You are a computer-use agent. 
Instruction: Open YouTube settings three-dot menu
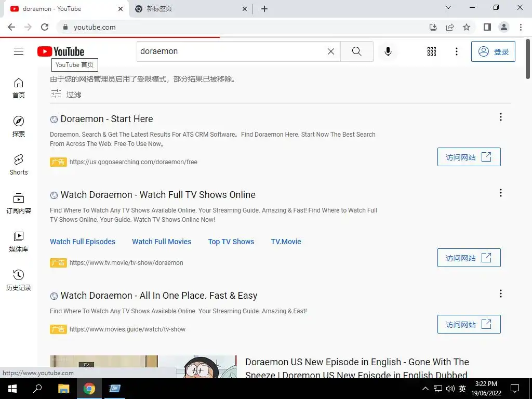pos(456,51)
